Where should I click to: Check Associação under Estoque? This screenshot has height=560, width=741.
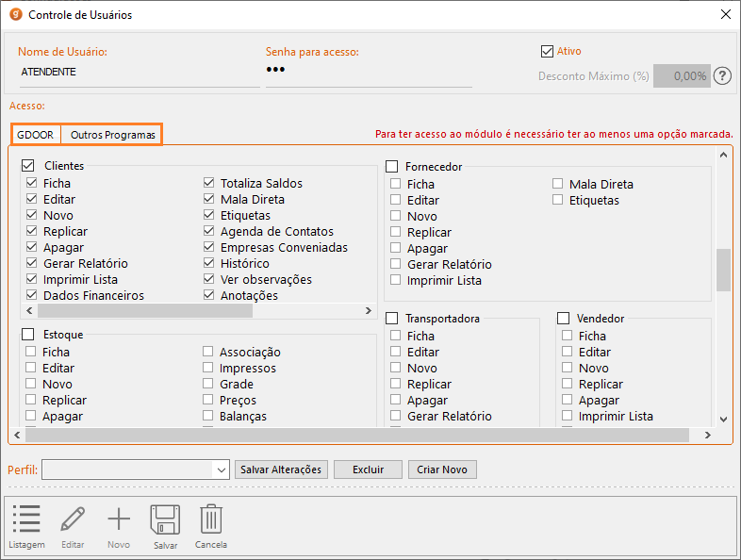(208, 351)
